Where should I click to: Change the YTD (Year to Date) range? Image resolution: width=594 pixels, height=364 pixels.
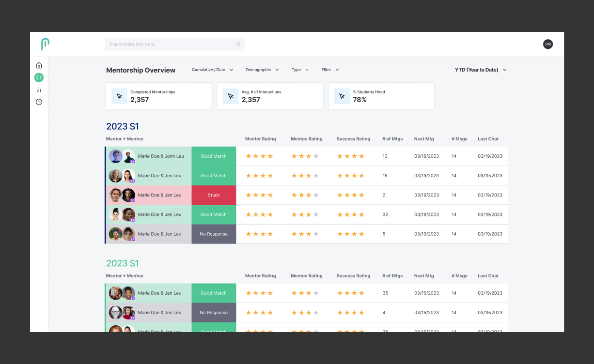pos(480,70)
